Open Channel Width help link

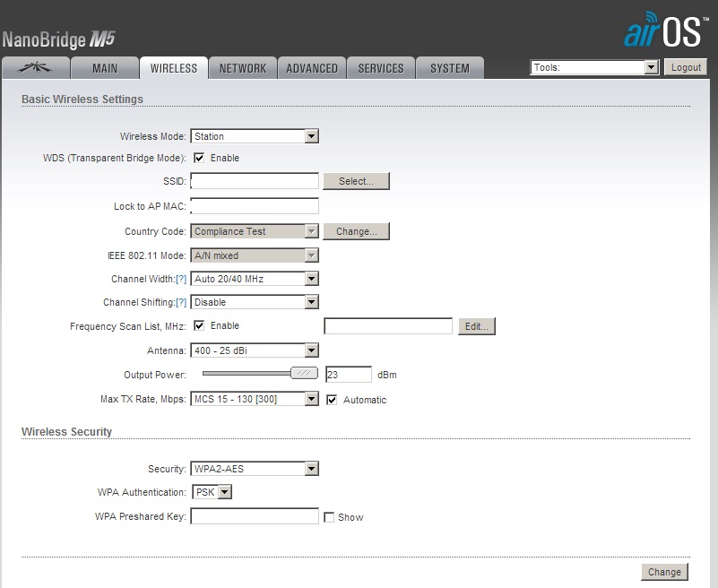181,279
